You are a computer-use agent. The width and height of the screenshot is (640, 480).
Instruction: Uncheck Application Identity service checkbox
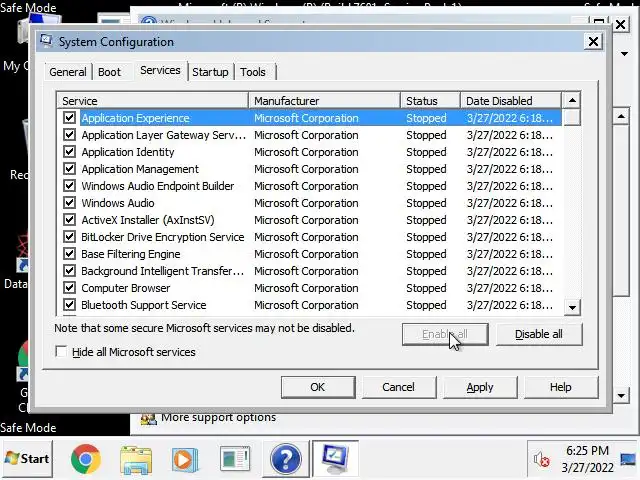pyautogui.click(x=69, y=152)
